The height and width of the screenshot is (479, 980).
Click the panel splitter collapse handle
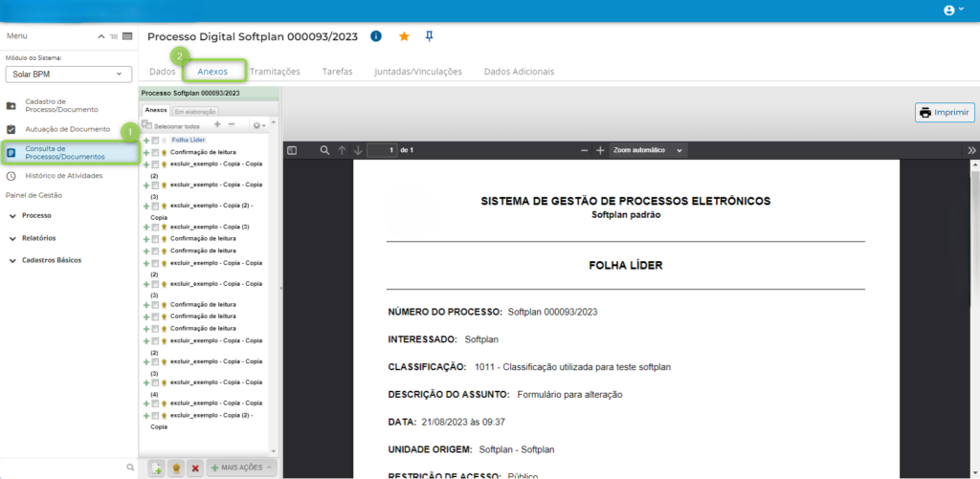click(x=281, y=288)
